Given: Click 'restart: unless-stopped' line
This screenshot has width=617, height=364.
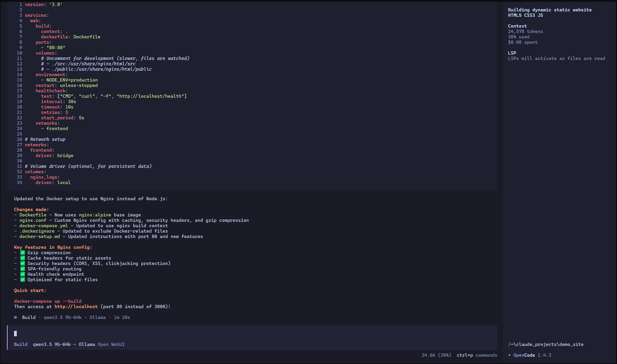Looking at the screenshot, I should tap(67, 85).
